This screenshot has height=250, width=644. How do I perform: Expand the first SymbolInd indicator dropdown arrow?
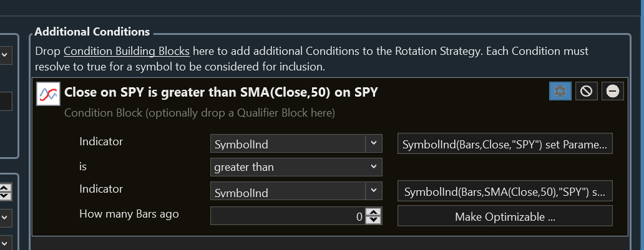pos(373,143)
